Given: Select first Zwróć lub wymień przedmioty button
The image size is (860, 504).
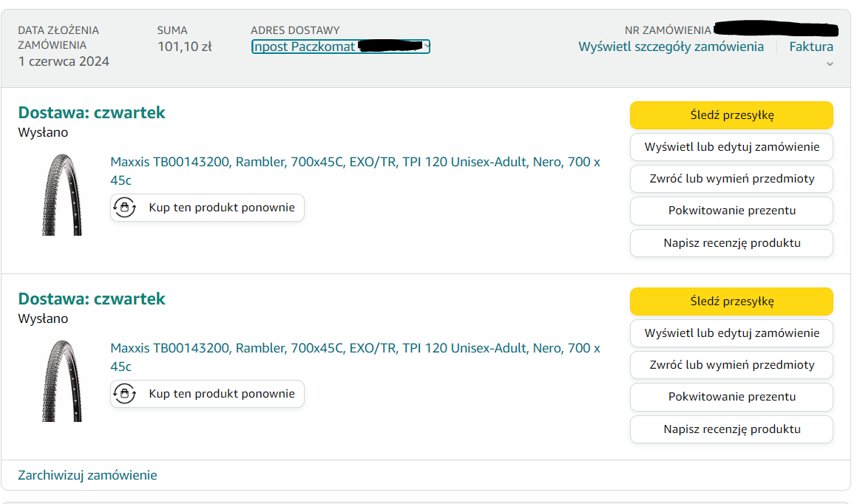Looking at the screenshot, I should 731,179.
